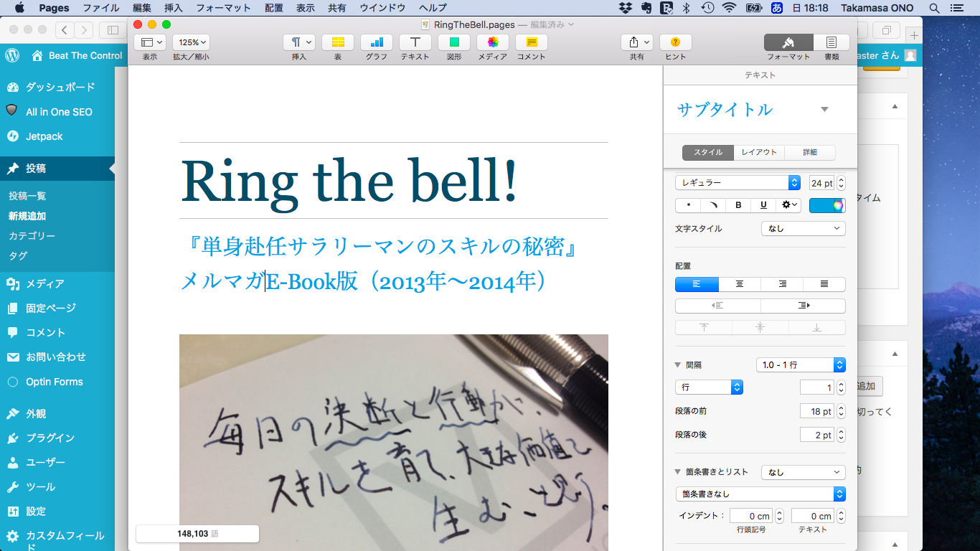The image size is (980, 551).
Task: Click the handwritten note photo in document
Action: click(394, 442)
